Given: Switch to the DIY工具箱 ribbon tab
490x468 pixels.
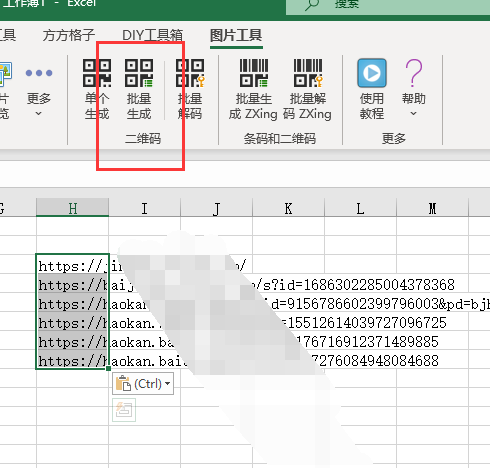Looking at the screenshot, I should pyautogui.click(x=152, y=35).
